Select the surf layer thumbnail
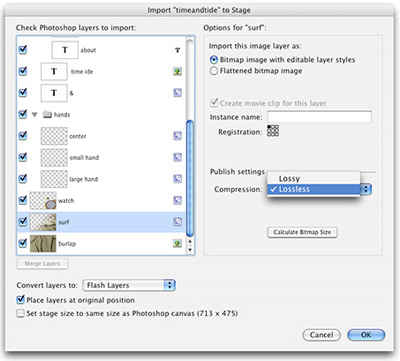400x361 pixels. [43, 222]
